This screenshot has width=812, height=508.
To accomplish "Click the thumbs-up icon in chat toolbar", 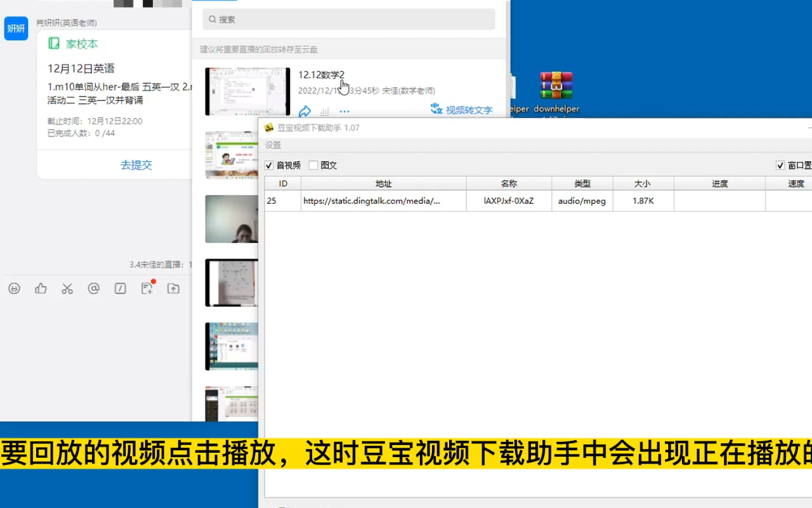I will [41, 288].
